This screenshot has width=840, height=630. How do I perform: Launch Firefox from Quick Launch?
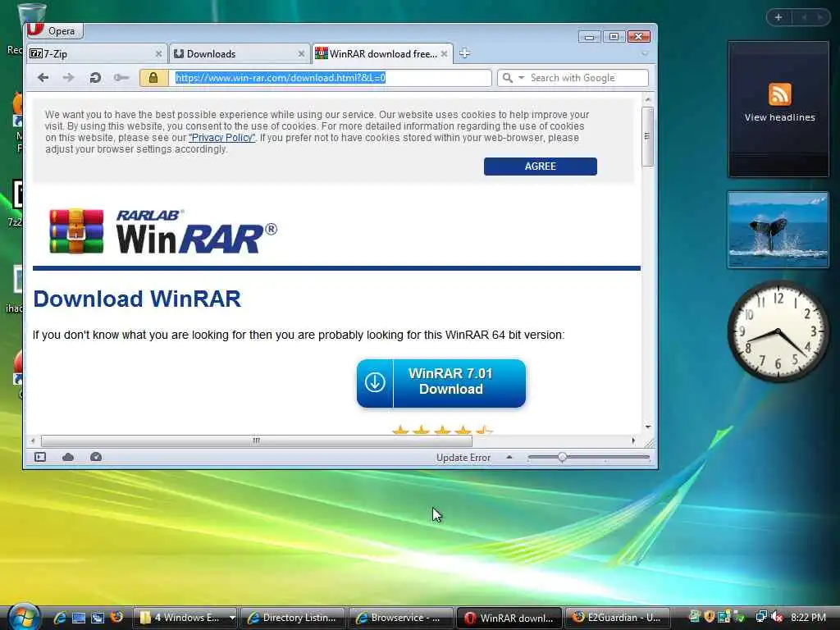coord(116,617)
